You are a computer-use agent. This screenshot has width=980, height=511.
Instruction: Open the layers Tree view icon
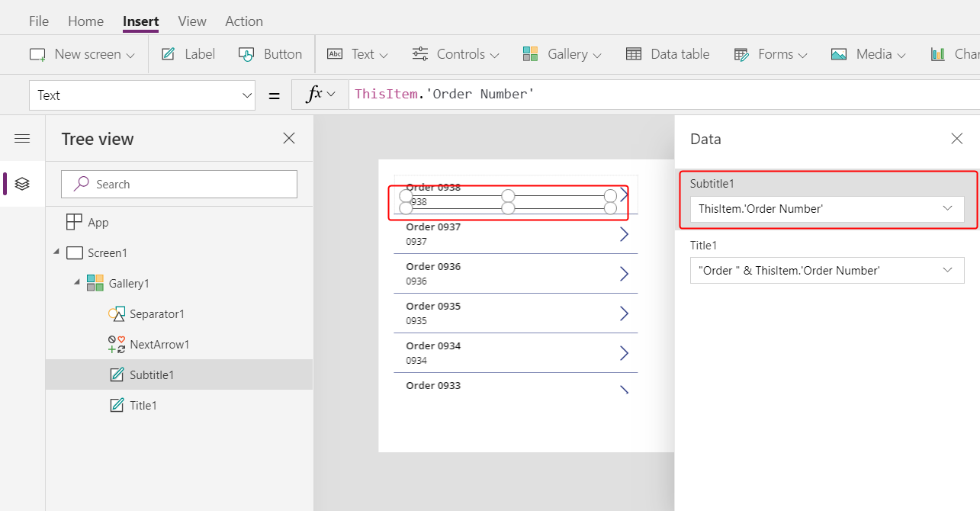tap(22, 184)
